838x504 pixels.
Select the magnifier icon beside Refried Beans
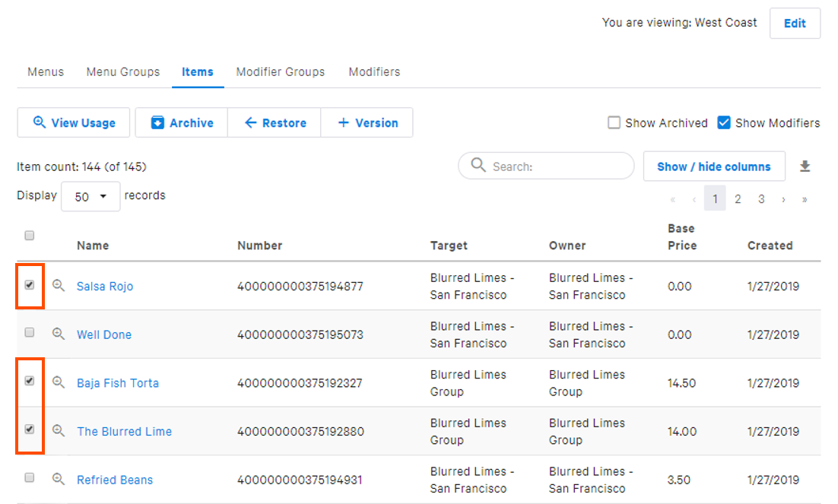point(59,479)
